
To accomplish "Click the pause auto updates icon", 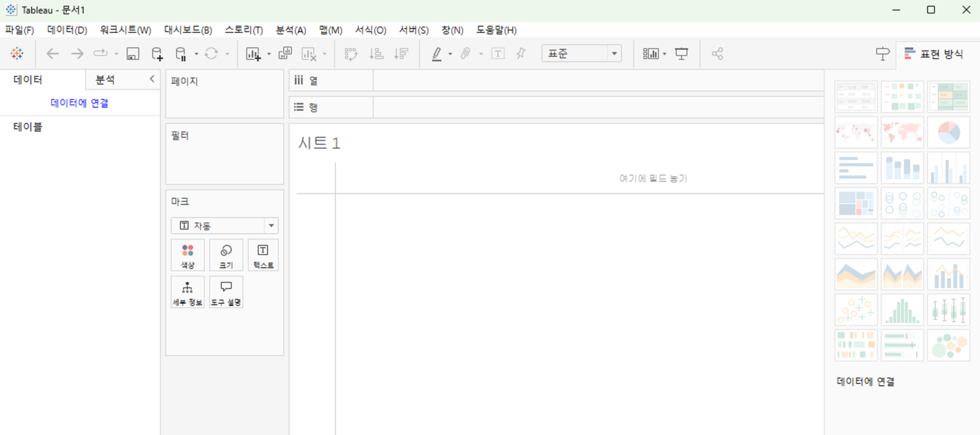I will coord(181,54).
